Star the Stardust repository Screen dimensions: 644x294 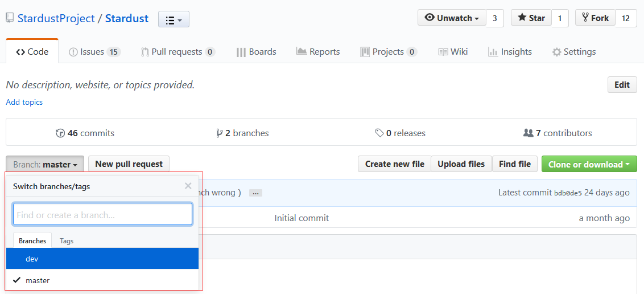(x=531, y=18)
